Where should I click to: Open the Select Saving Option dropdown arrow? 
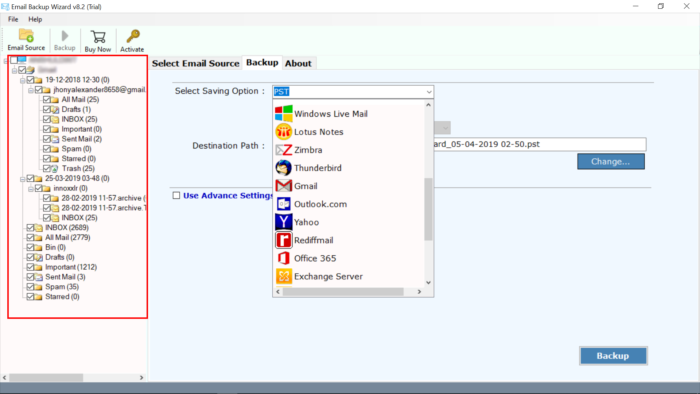pyautogui.click(x=429, y=92)
